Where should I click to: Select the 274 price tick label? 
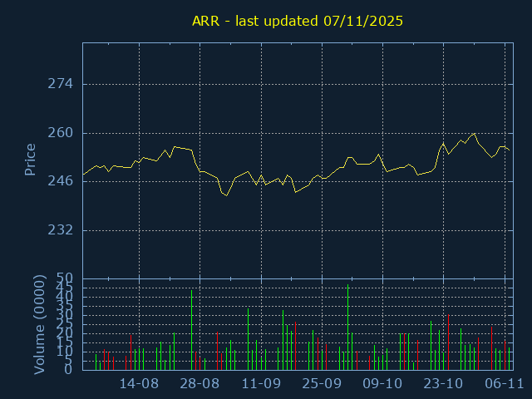pos(62,84)
